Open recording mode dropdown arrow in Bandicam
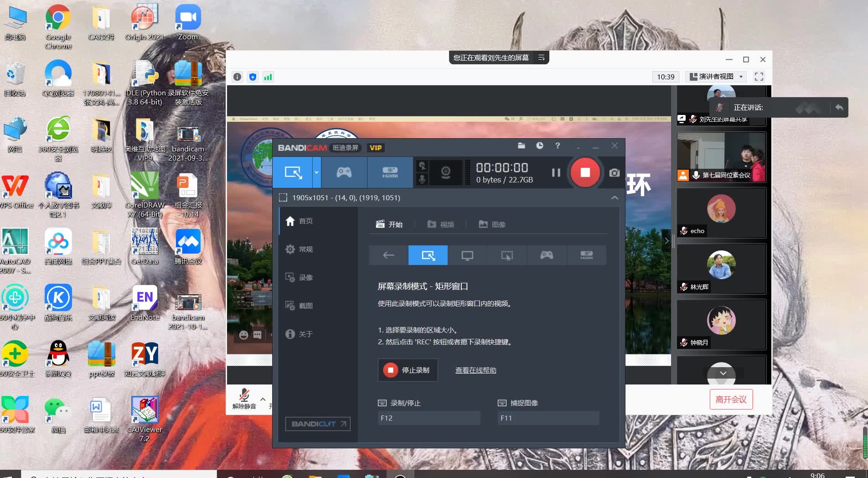The width and height of the screenshot is (868, 478). [316, 172]
